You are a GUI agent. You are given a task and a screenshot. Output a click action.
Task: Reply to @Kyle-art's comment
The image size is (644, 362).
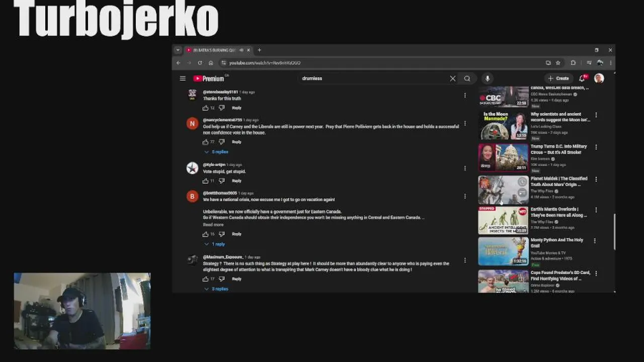click(x=236, y=181)
